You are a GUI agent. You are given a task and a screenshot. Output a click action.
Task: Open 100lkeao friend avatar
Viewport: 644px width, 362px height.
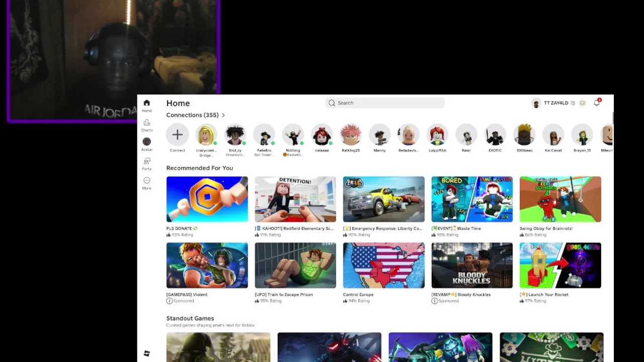coord(524,135)
